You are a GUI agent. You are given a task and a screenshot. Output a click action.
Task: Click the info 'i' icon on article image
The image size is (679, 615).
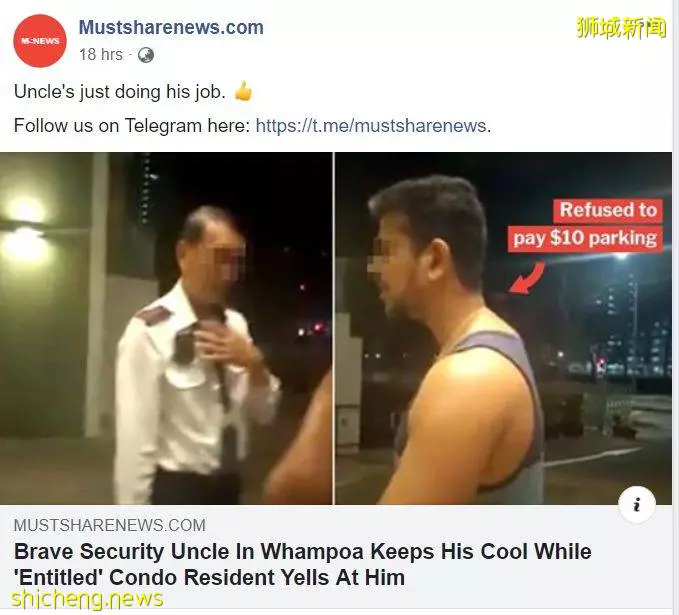pos(637,505)
